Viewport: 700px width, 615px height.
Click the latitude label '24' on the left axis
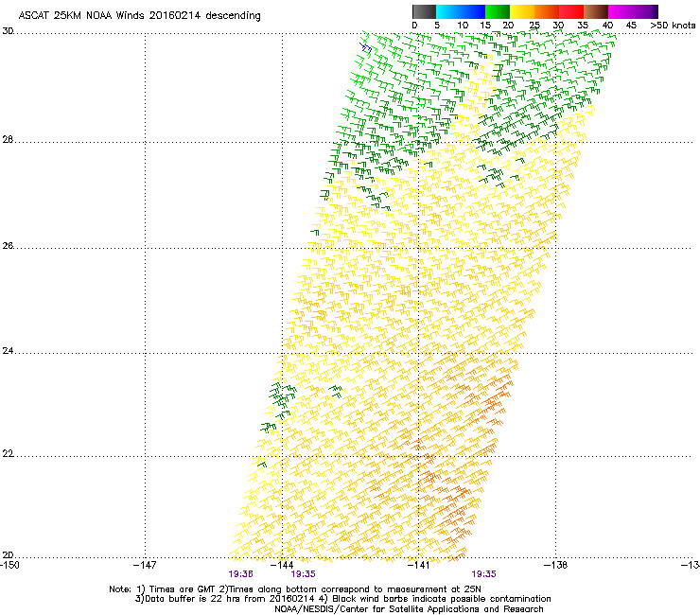click(8, 351)
